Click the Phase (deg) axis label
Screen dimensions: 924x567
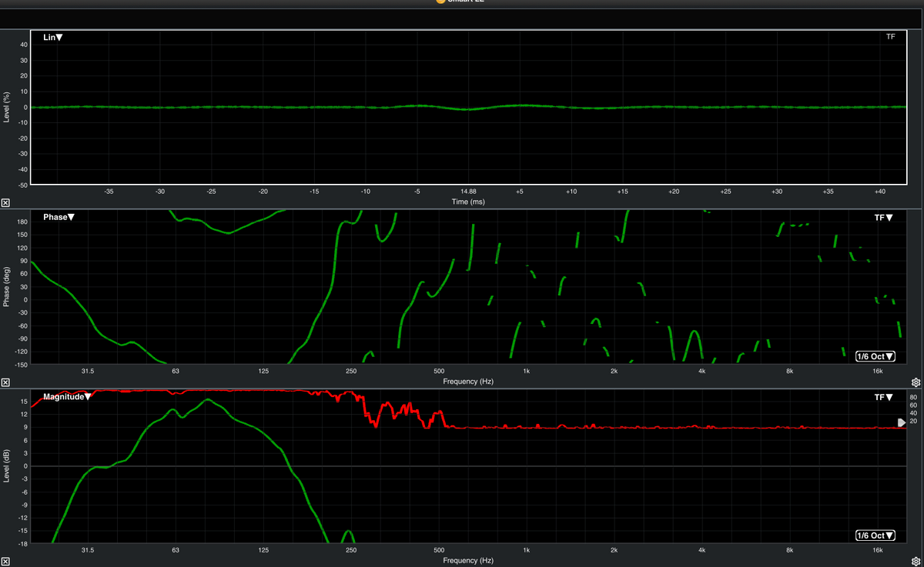click(x=7, y=287)
